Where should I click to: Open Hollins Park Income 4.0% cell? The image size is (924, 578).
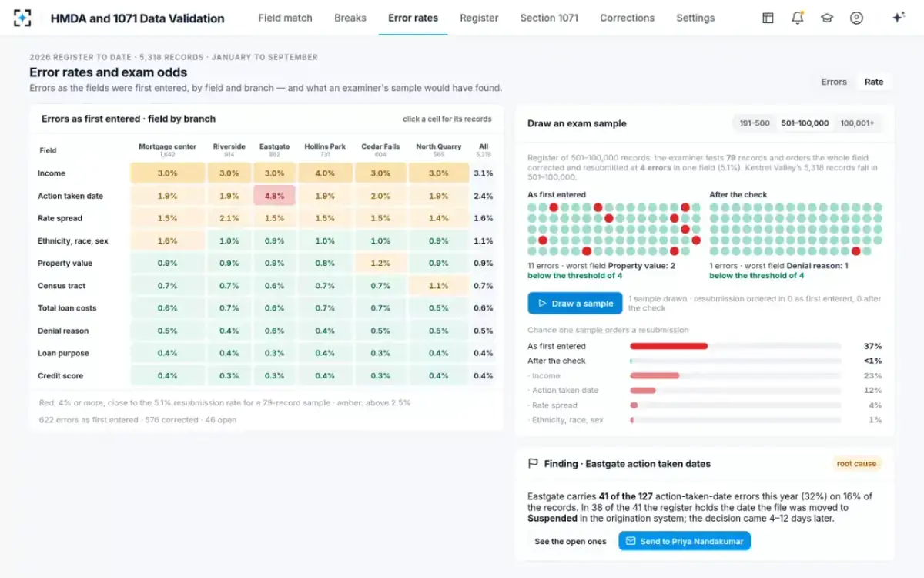[x=325, y=173]
